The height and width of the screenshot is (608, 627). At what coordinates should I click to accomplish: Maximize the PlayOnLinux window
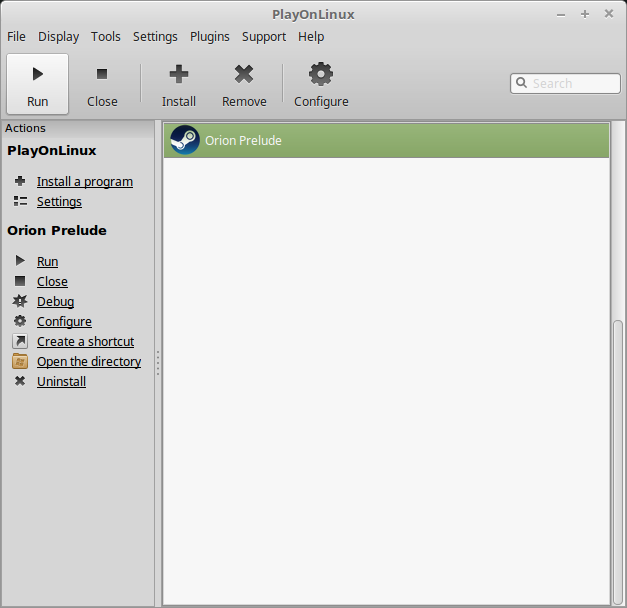[x=585, y=14]
